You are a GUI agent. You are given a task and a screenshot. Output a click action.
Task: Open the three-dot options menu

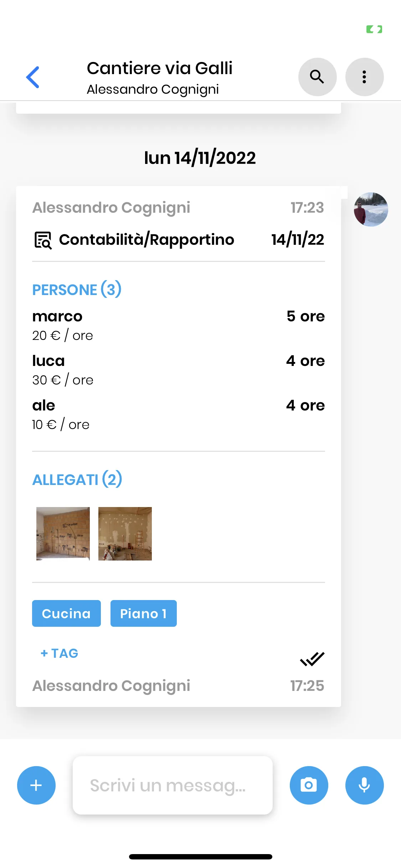(364, 77)
